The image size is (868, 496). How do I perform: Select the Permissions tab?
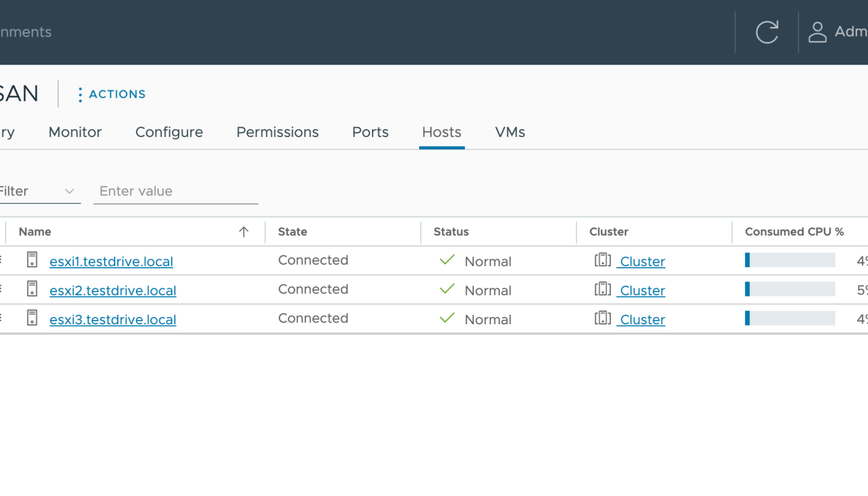[277, 132]
